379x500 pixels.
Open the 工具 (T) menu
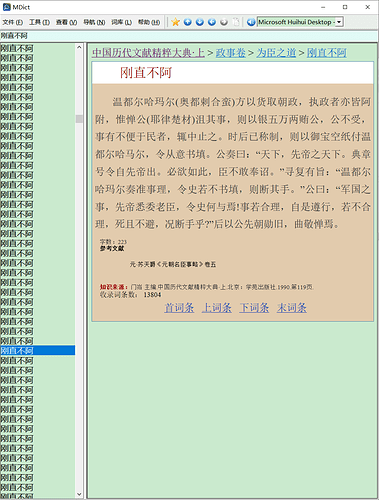tap(39, 22)
